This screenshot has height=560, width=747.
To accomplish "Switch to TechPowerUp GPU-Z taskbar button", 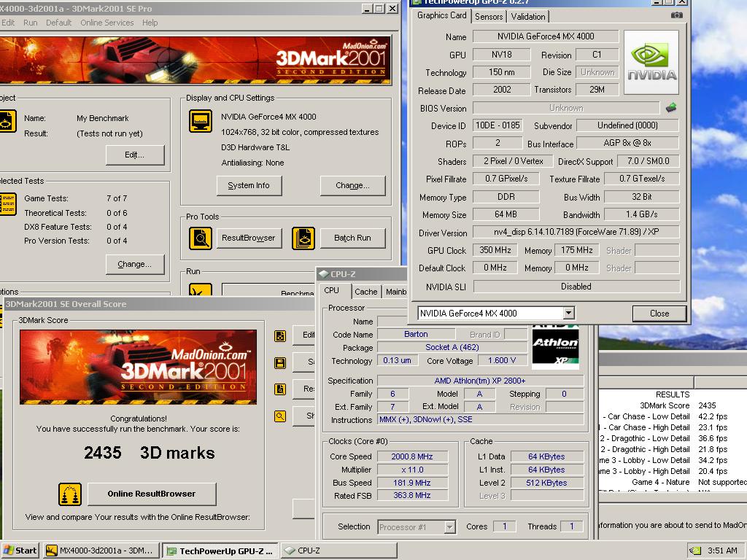I will [x=220, y=551].
